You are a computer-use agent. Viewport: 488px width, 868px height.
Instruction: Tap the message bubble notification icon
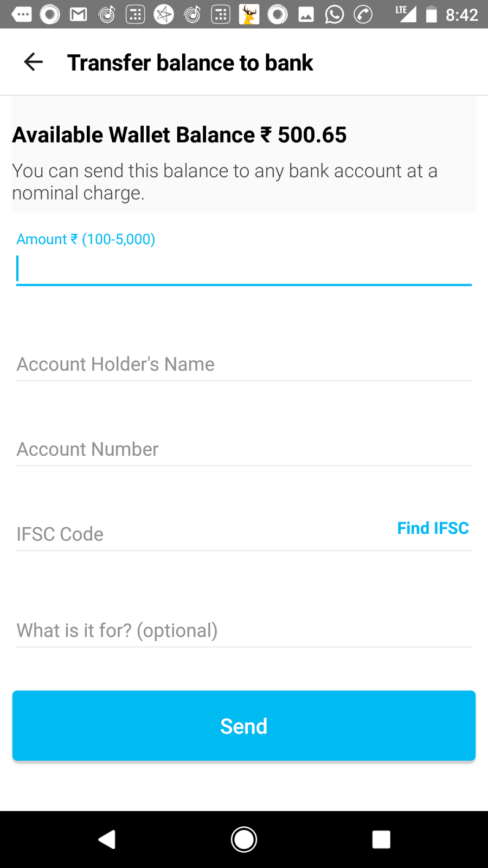(x=22, y=15)
